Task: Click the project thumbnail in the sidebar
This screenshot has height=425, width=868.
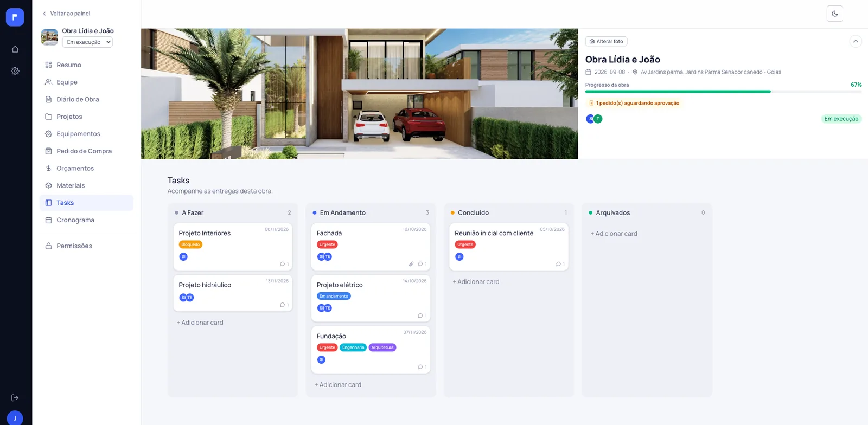Action: pos(49,37)
